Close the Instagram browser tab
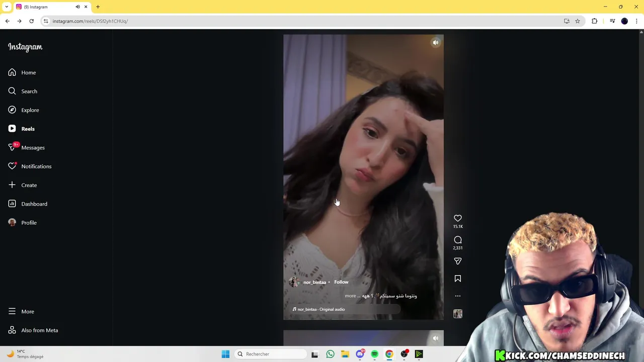The height and width of the screenshot is (362, 644). point(86,7)
